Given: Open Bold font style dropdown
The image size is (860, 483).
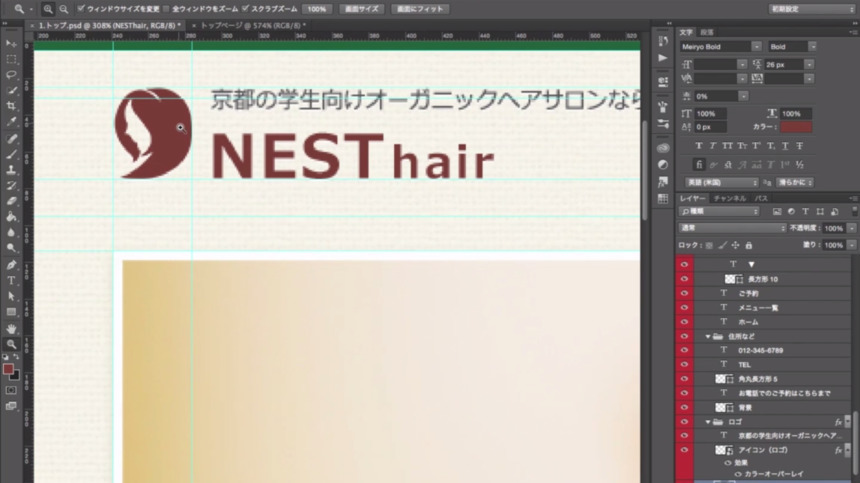Looking at the screenshot, I should click(x=812, y=47).
